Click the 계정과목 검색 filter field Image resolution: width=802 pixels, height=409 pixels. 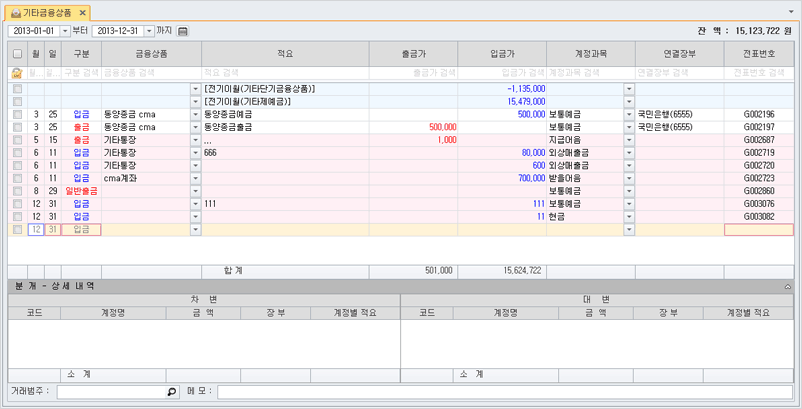[591, 73]
